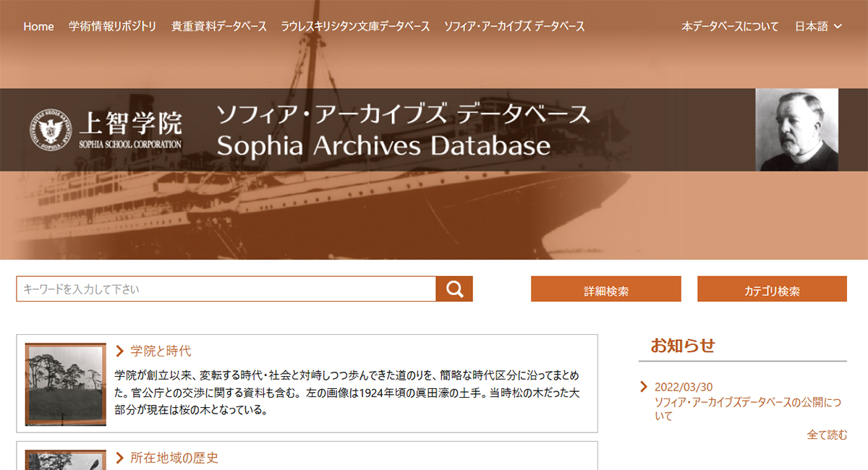Open the 学院と時代 category link
Screen dimensions: 868x470
(x=161, y=351)
